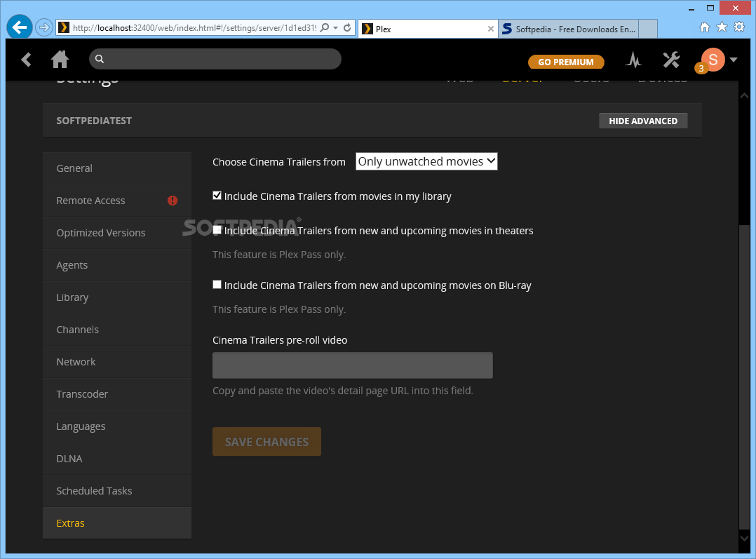Image resolution: width=756 pixels, height=559 pixels.
Task: Click the browser Home icon
Action: point(705,27)
